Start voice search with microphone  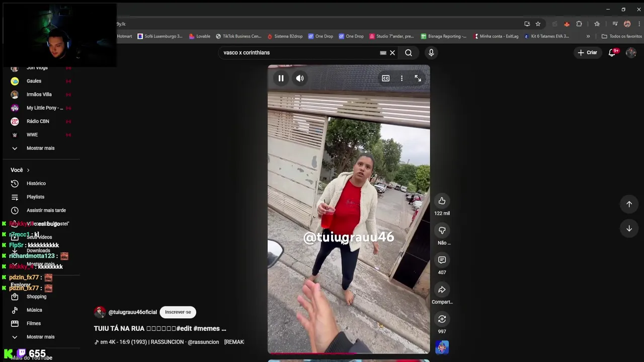[x=431, y=53]
